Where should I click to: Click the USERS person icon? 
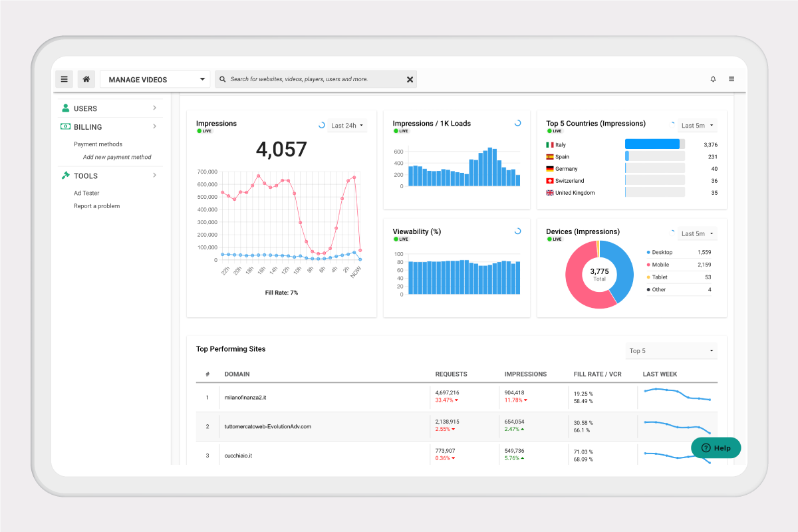65,108
